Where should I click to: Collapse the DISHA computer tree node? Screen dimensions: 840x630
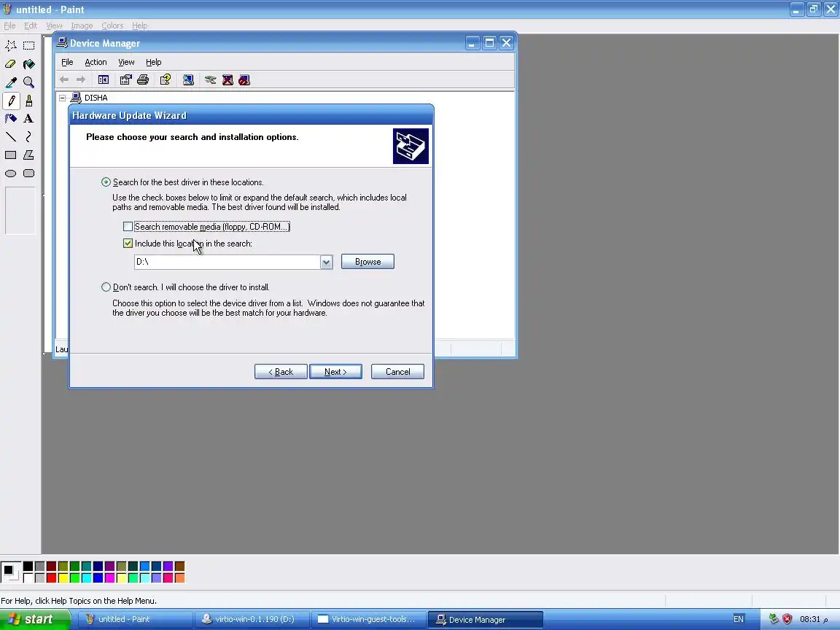63,98
